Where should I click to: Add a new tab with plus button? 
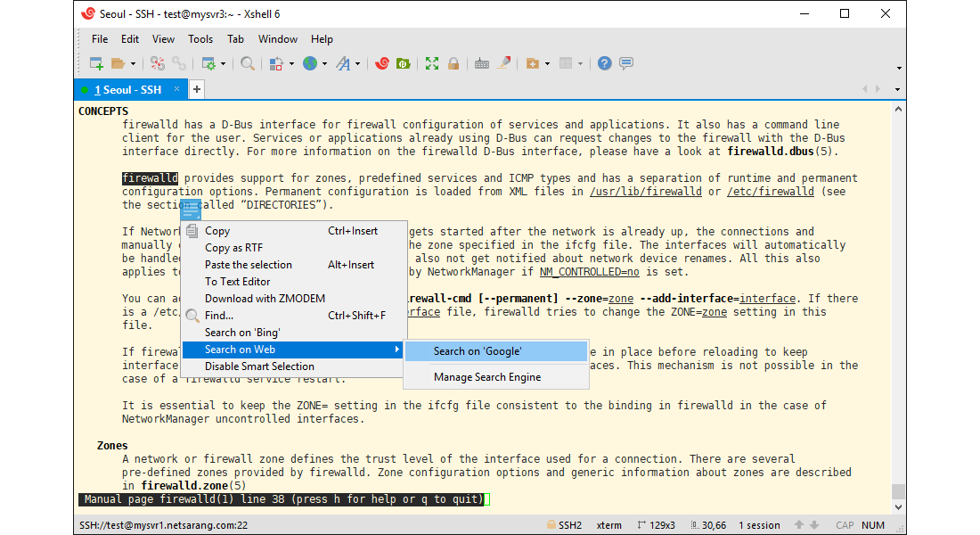tap(197, 89)
